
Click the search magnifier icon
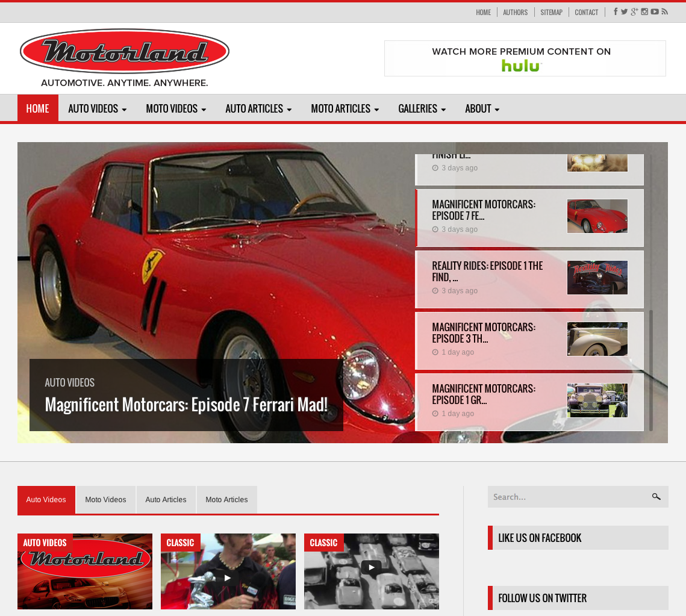[656, 497]
